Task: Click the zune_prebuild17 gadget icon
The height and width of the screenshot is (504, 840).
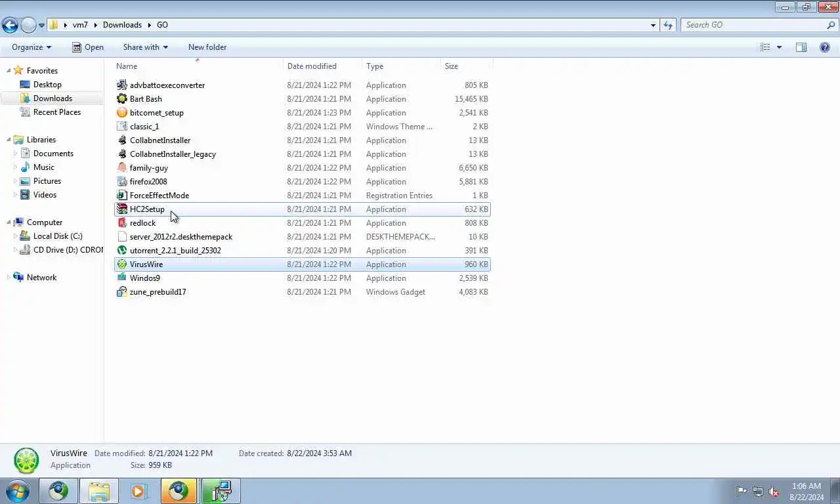Action: click(121, 292)
